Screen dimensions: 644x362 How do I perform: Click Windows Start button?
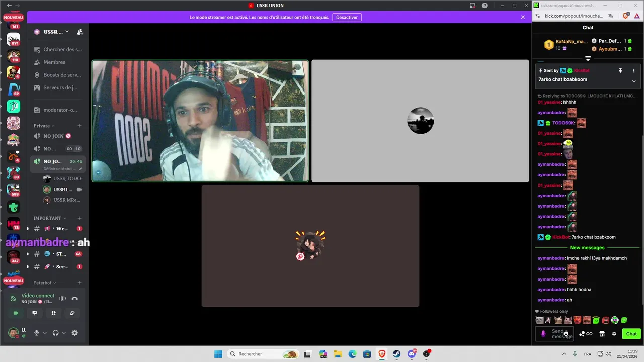pyautogui.click(x=218, y=354)
